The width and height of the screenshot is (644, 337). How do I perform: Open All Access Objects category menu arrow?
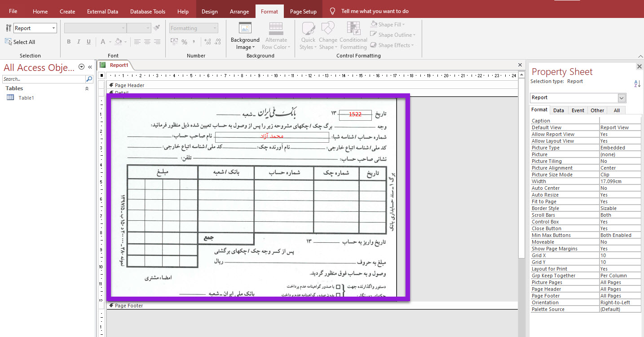(x=81, y=67)
